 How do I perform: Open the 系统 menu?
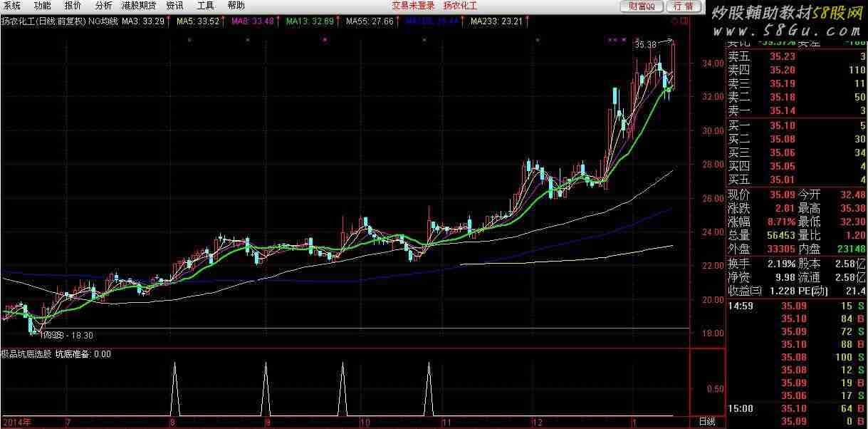[x=11, y=5]
